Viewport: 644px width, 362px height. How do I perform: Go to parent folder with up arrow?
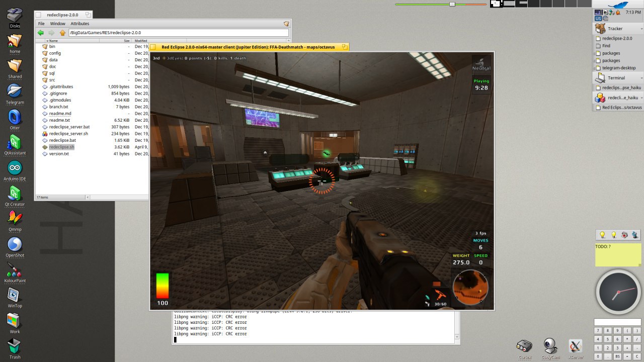(x=62, y=33)
